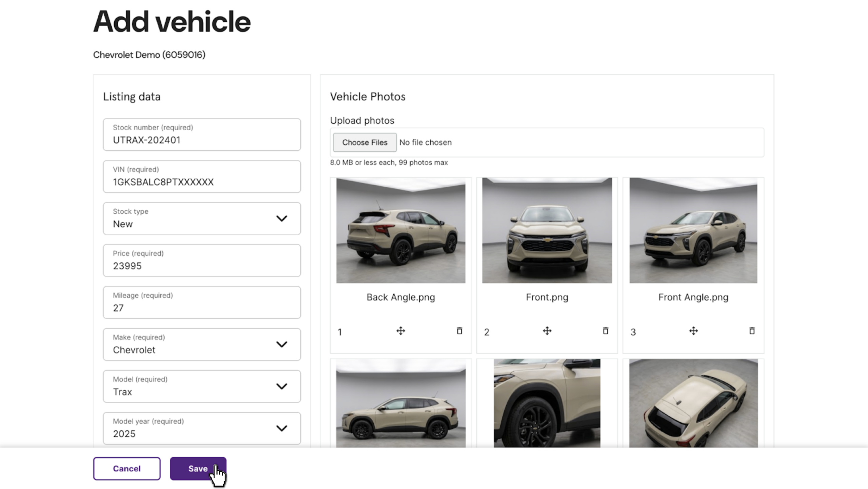Viewport: 868px width, 489px height.
Task: Expand the Model year dropdown
Action: coord(202,429)
